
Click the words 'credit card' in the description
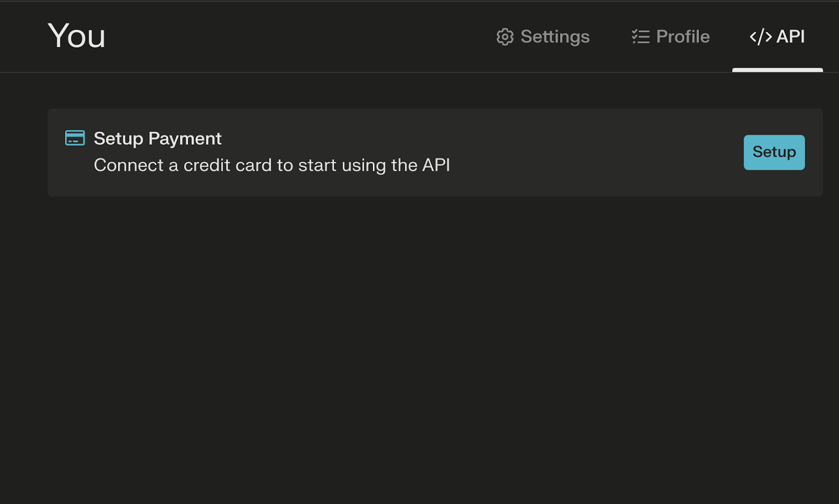(227, 165)
